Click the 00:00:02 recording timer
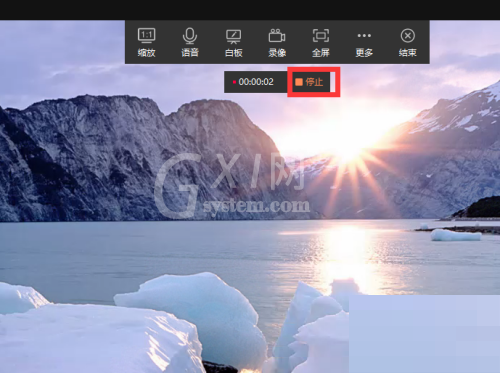Screen dimensions: 500x373 tap(256, 82)
